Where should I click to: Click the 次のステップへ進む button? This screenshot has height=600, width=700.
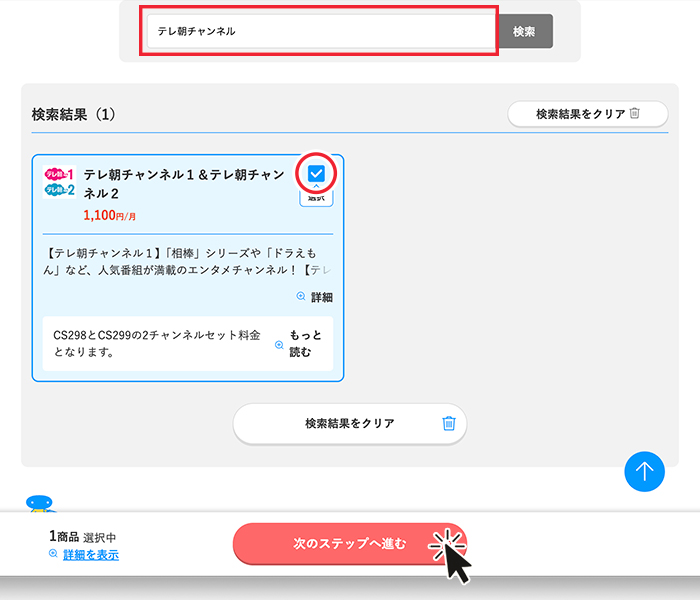pyautogui.click(x=350, y=544)
